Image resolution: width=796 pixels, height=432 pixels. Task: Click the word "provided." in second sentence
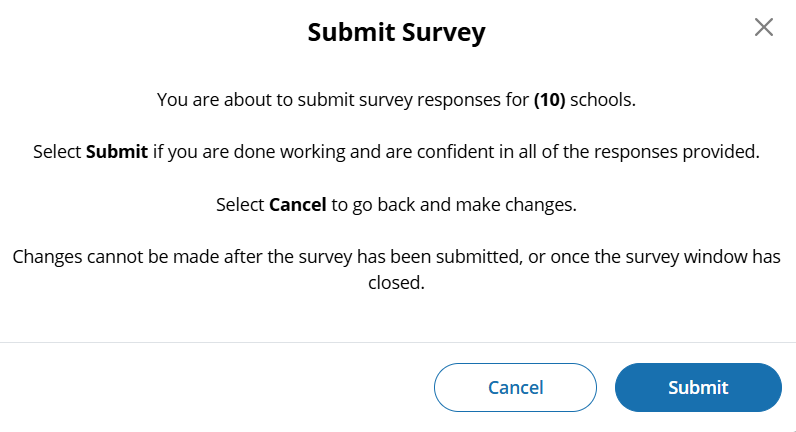[x=725, y=152]
